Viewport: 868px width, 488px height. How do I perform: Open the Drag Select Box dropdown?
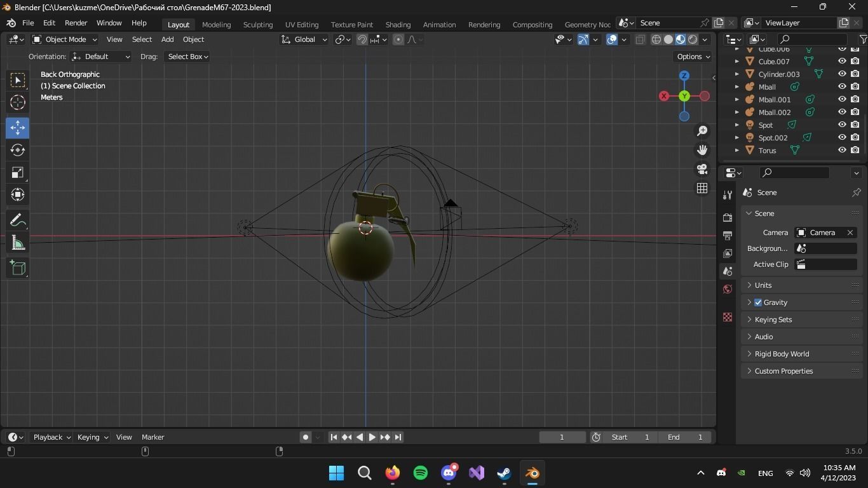click(187, 57)
